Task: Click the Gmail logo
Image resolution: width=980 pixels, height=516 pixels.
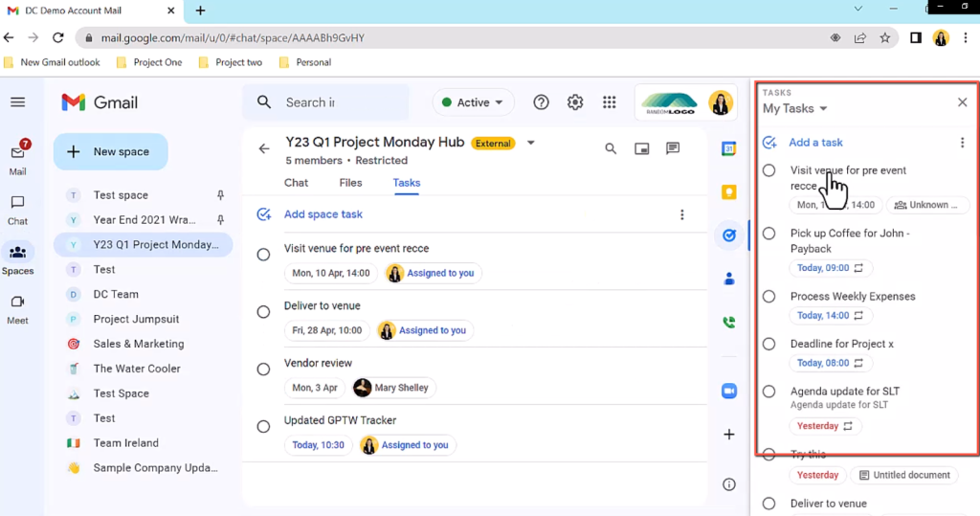Action: coord(100,101)
